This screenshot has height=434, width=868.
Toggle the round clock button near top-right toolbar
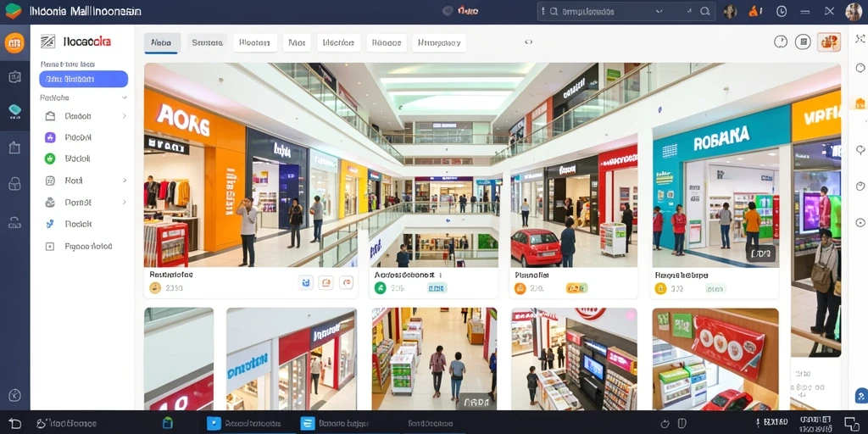point(781,42)
